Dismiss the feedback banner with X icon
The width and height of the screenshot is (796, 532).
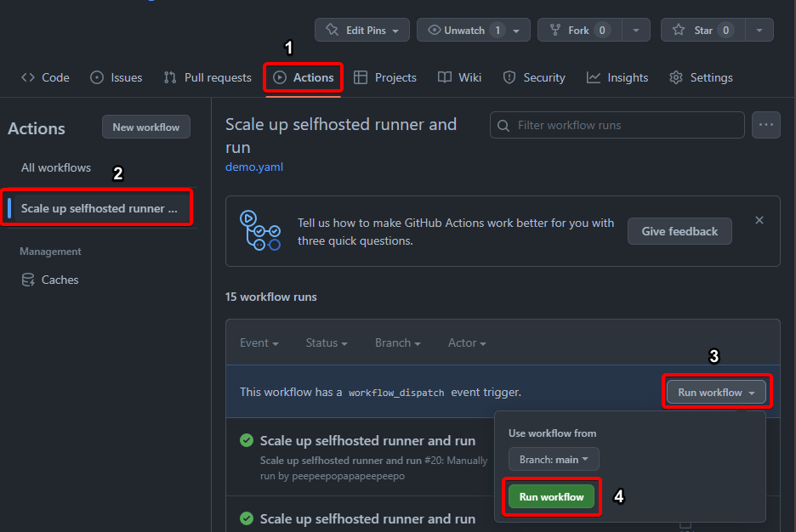pos(759,220)
